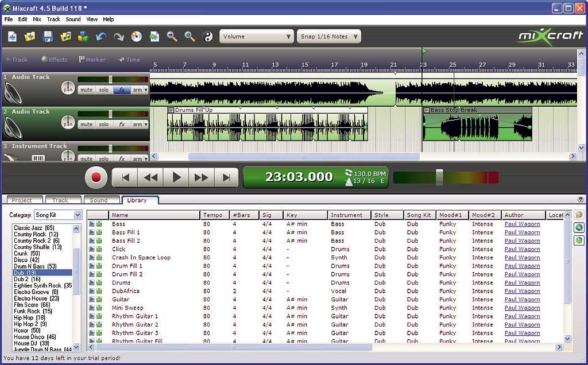Solo Audio Track 1
This screenshot has width=588, height=365.
tap(104, 90)
